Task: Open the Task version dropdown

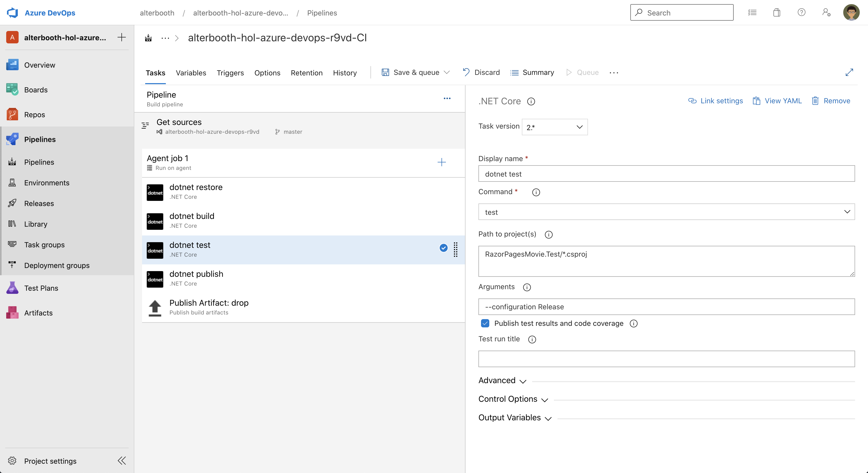Action: (x=554, y=127)
